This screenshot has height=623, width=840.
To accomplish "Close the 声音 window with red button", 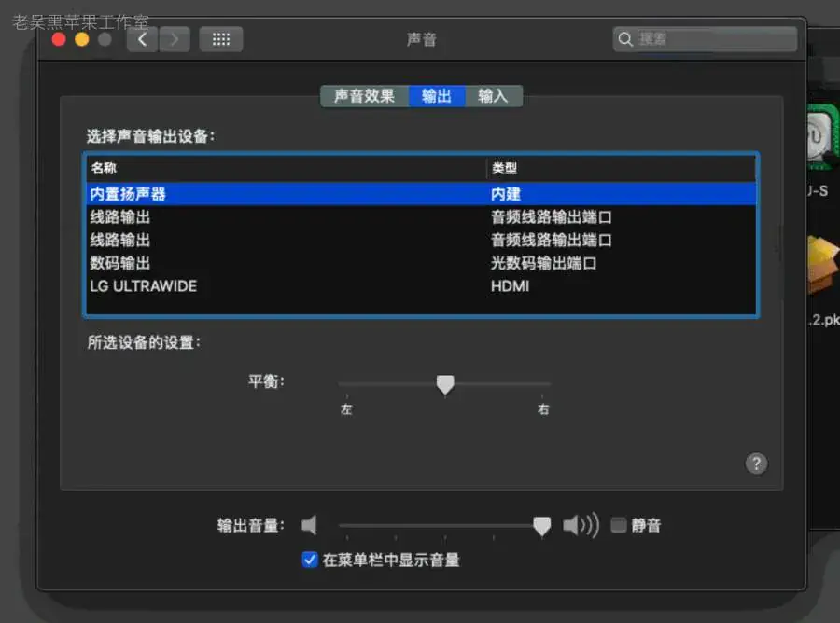I will 59,39.
